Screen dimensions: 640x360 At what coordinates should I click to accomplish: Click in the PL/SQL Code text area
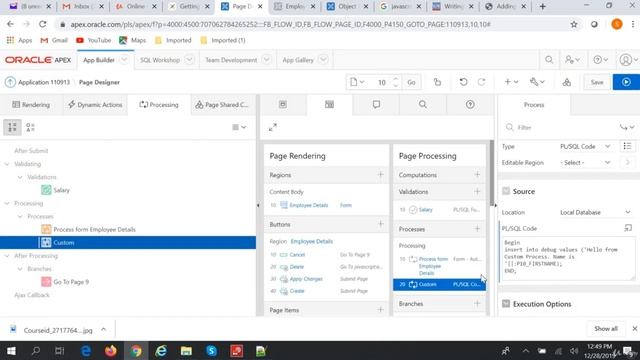[x=568, y=259]
